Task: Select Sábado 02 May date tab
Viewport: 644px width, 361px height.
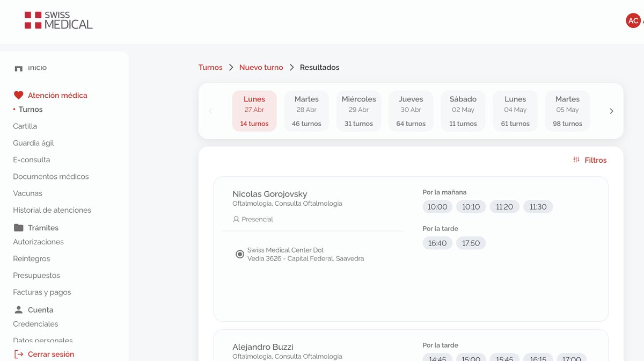Action: [463, 111]
